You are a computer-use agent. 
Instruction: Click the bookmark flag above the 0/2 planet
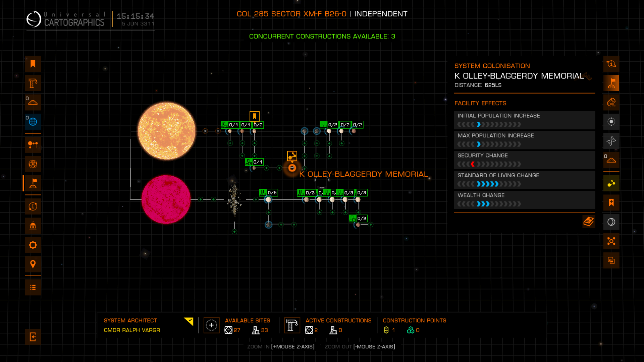(255, 116)
